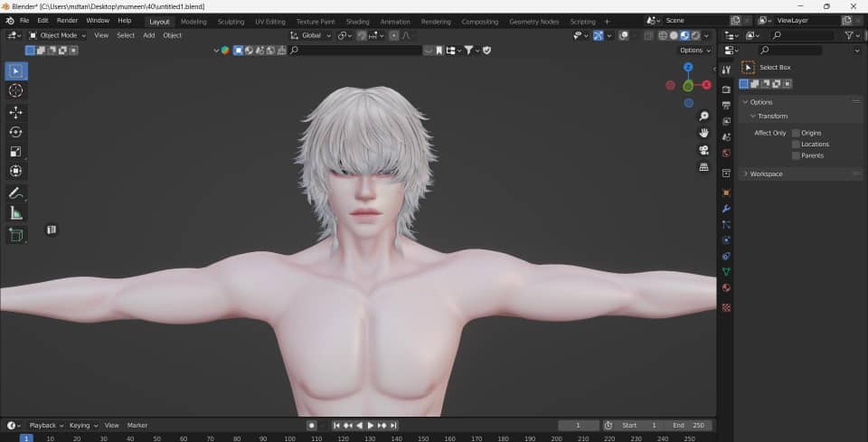Enable Affect Only Origins checkbox
The image size is (868, 442).
(x=796, y=133)
